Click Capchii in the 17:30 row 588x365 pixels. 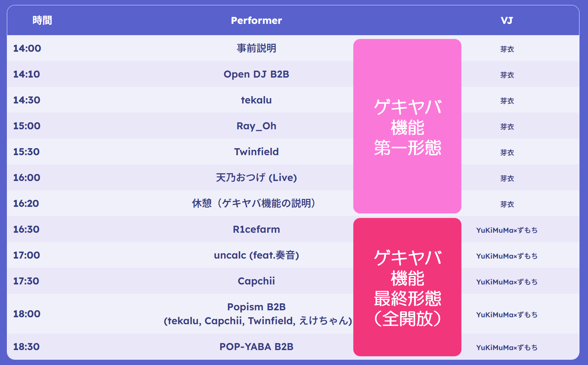pyautogui.click(x=256, y=281)
